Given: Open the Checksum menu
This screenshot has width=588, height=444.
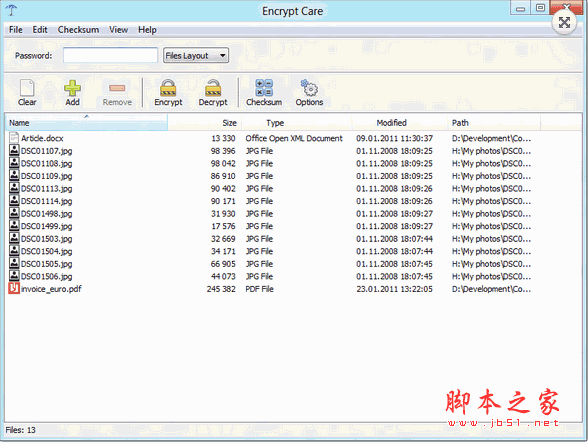Looking at the screenshot, I should tap(78, 30).
